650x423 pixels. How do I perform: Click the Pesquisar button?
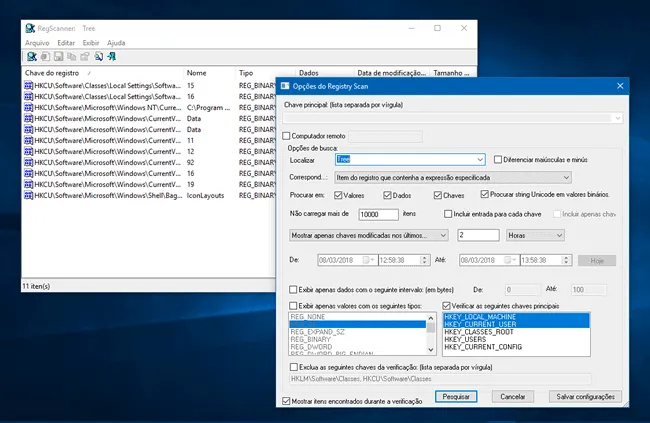(456, 396)
